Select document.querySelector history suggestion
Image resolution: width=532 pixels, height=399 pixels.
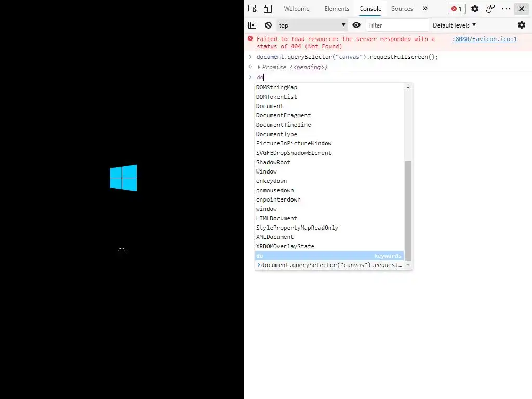point(329,265)
